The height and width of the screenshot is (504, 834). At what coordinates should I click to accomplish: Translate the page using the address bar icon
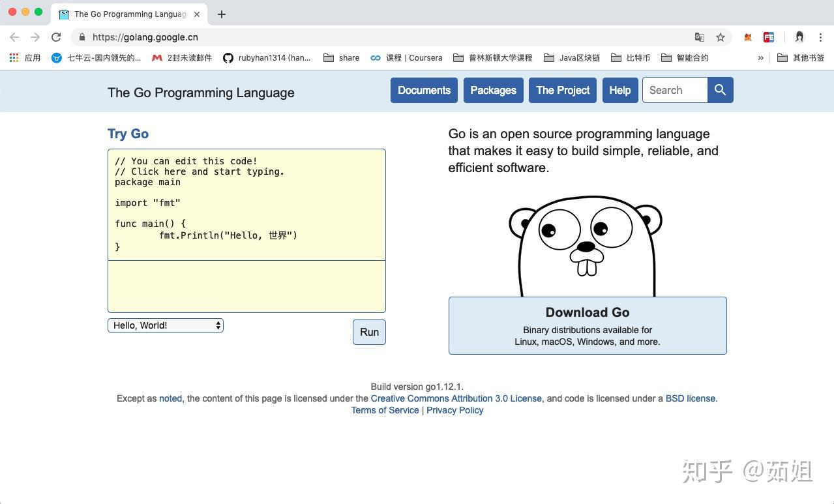(700, 37)
